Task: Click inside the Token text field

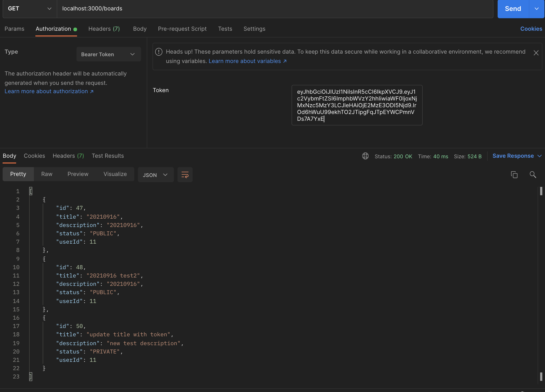Action: pos(357,105)
